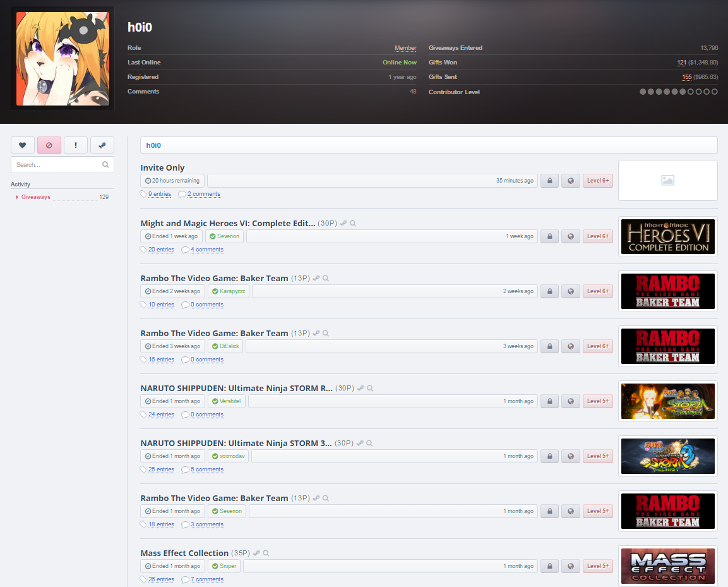Click Steam icon beside Mass Effect Collection
This screenshot has height=587, width=728.
pos(256,553)
